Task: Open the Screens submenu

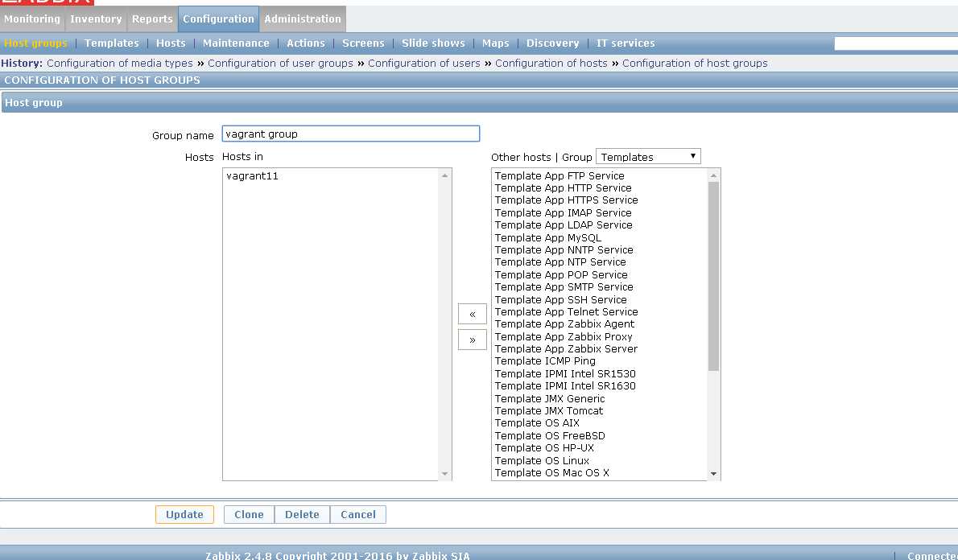Action: pos(363,43)
